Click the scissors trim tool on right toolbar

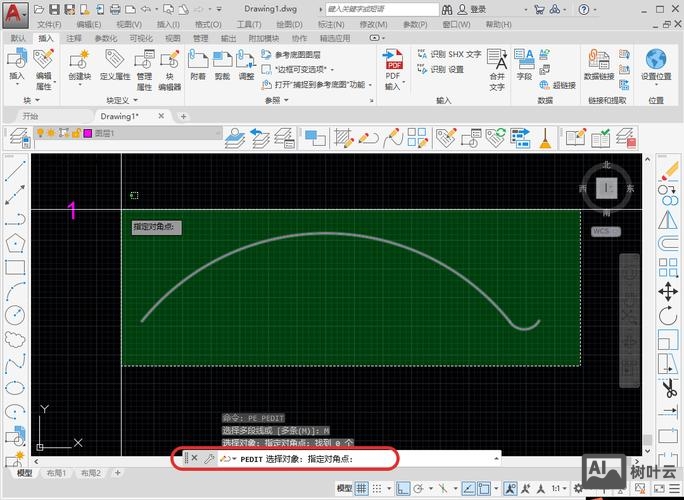[668, 387]
